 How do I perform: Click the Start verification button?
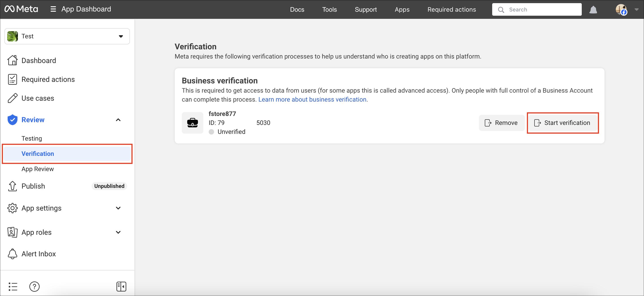point(562,123)
